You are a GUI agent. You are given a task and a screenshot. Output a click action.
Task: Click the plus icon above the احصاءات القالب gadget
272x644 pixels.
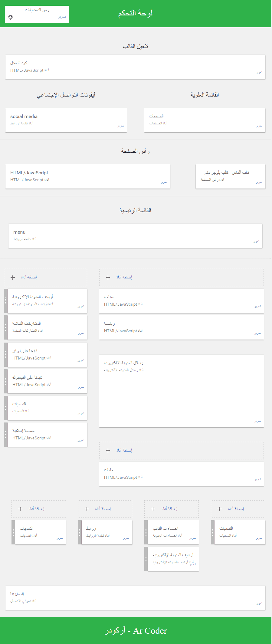pos(153,509)
